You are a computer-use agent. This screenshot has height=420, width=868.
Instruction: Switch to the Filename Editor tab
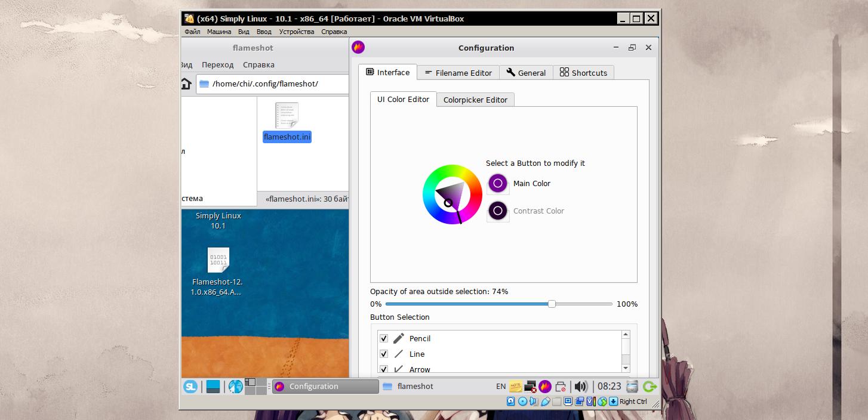tap(458, 73)
